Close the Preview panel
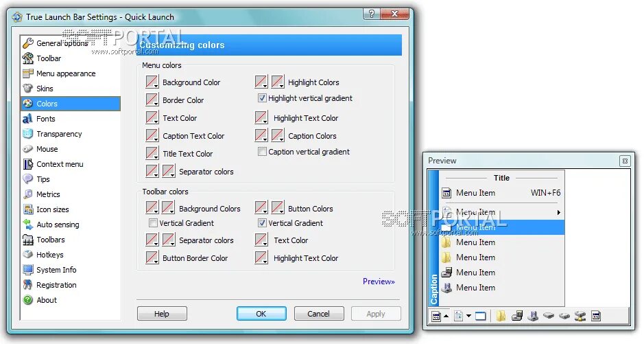Screen dimensions: 644x344 pyautogui.click(x=625, y=161)
